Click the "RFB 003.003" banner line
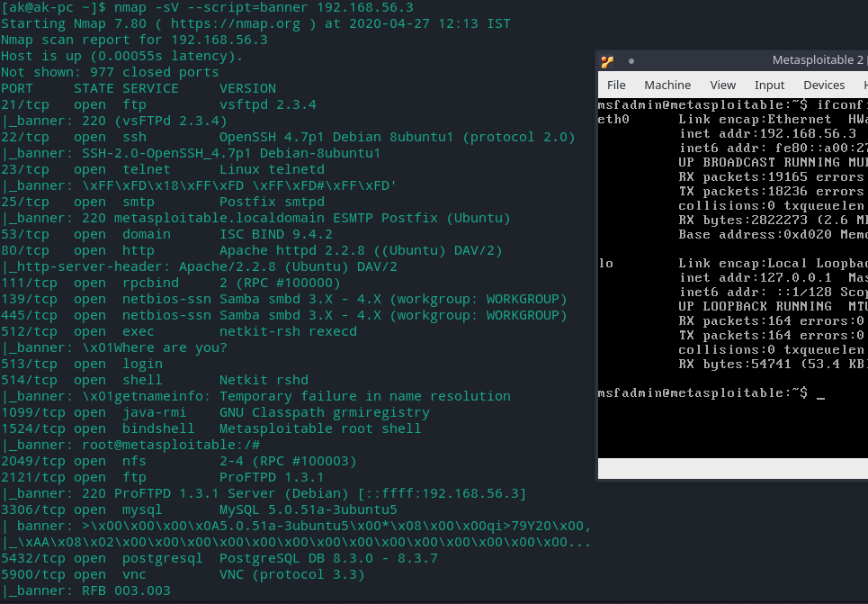This screenshot has width=868, height=604. [85, 590]
